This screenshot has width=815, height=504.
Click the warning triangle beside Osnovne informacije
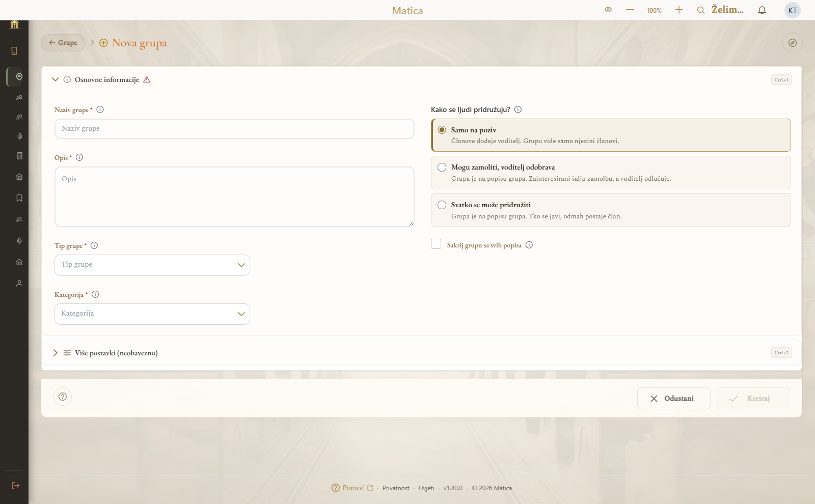[147, 79]
